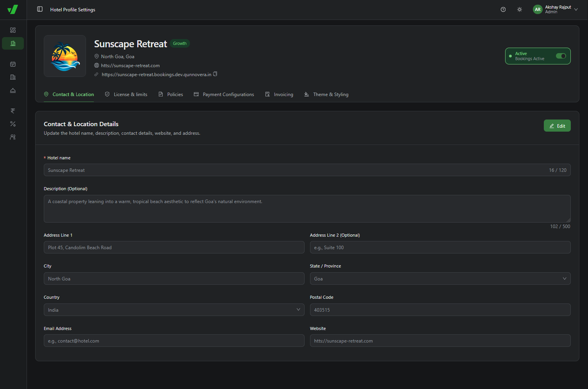588x389 pixels.
Task: Open the dashboard grid icon in sidebar
Action: point(13,30)
